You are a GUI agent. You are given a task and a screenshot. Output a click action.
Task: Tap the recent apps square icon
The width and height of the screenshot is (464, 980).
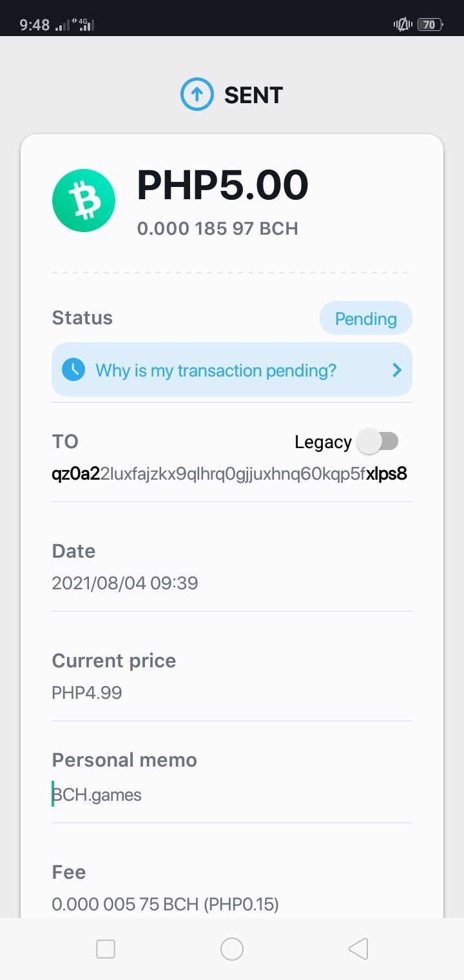(x=106, y=948)
